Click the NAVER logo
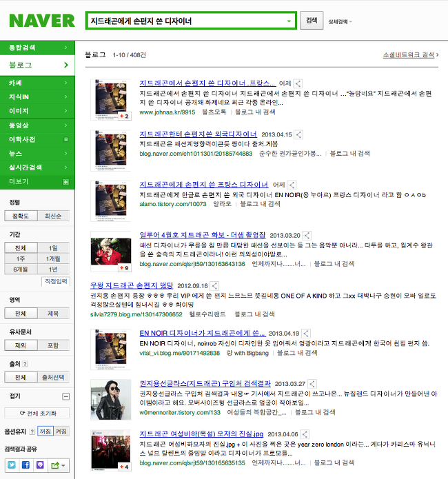This screenshot has height=479, width=448. (42, 21)
